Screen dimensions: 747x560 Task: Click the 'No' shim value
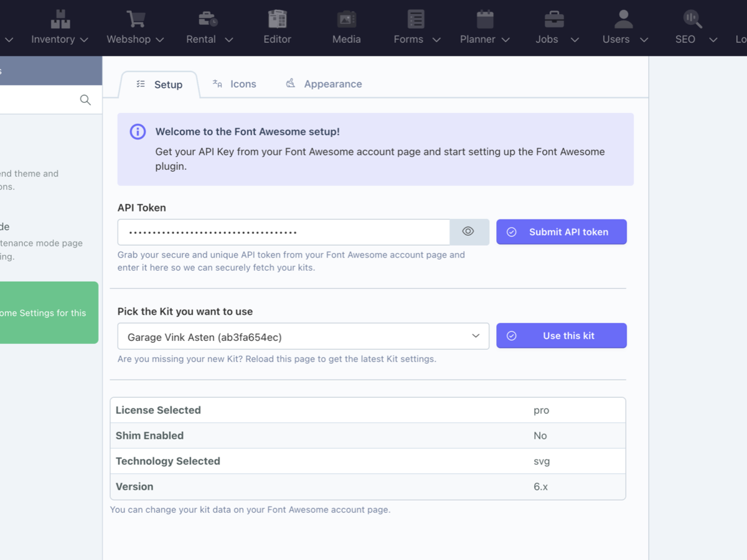540,436
